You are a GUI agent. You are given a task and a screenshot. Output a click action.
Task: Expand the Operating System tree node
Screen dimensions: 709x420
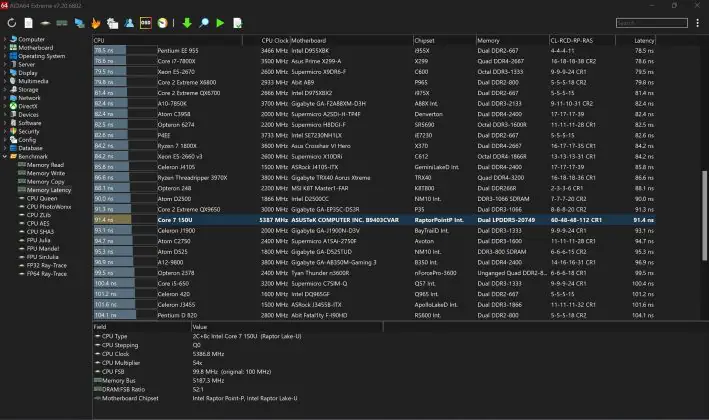coord(5,56)
